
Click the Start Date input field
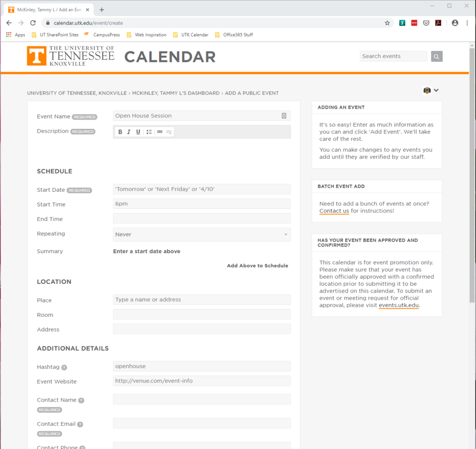pos(201,189)
